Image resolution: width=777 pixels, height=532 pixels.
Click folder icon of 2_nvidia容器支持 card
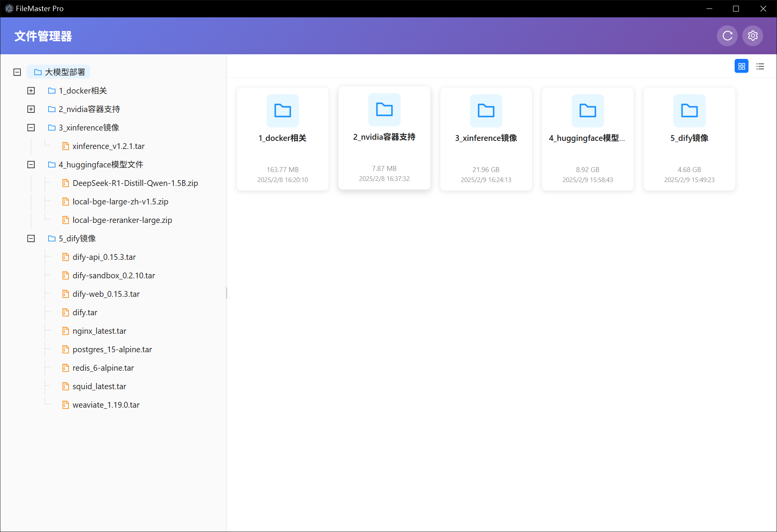pyautogui.click(x=384, y=109)
